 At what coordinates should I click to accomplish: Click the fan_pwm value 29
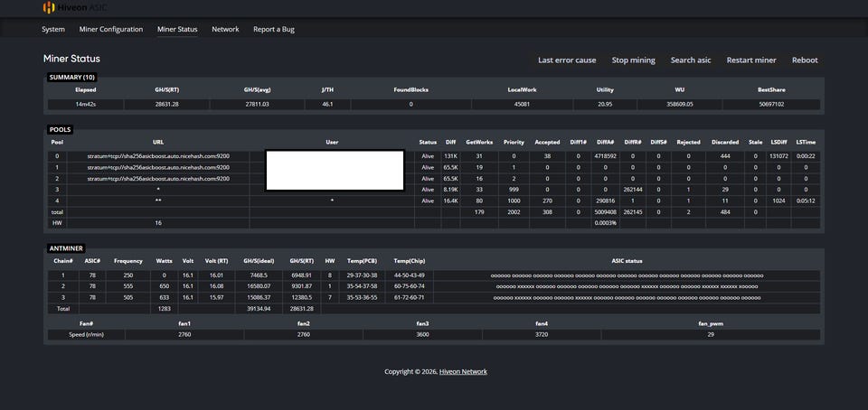(x=711, y=334)
